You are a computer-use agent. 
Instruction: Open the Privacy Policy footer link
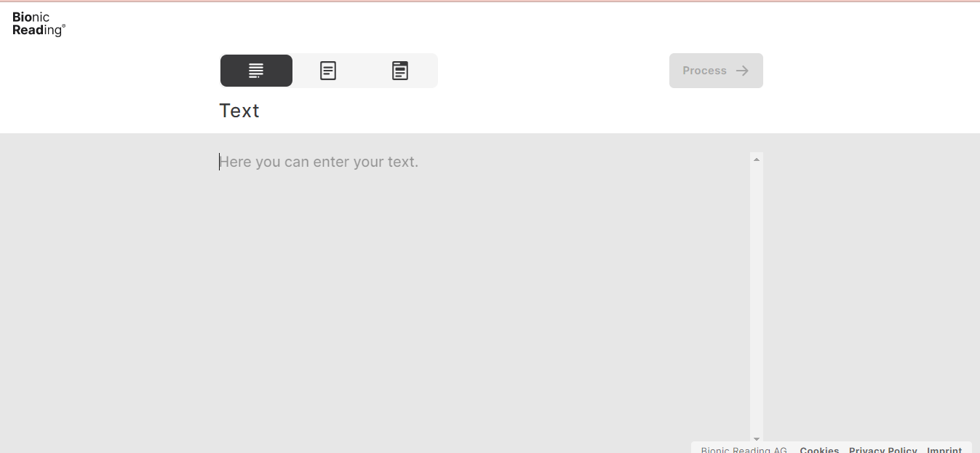coord(883,450)
